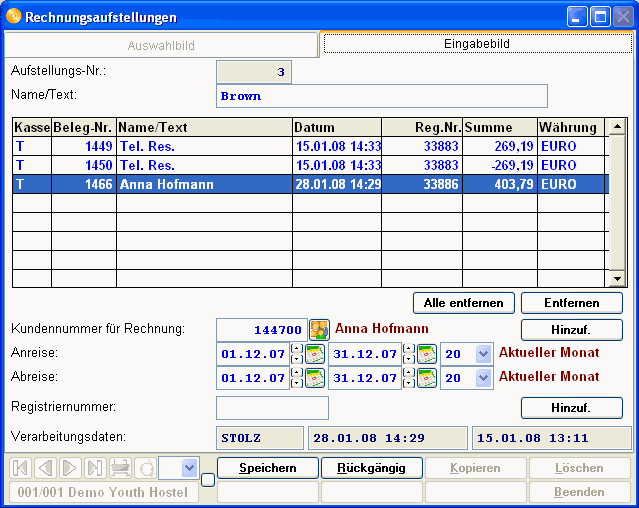Click the Reg.Nr. column header

(x=422, y=127)
